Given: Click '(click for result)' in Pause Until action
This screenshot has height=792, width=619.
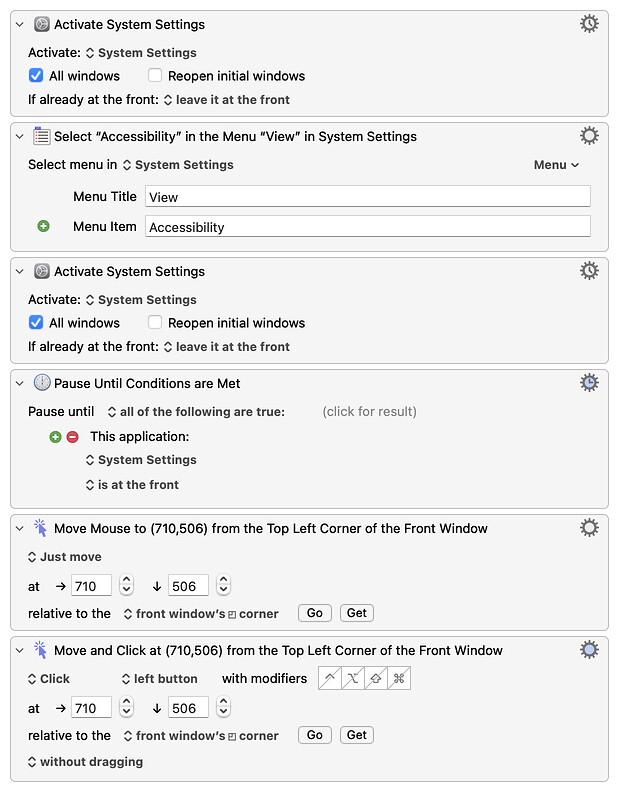Looking at the screenshot, I should click(369, 411).
